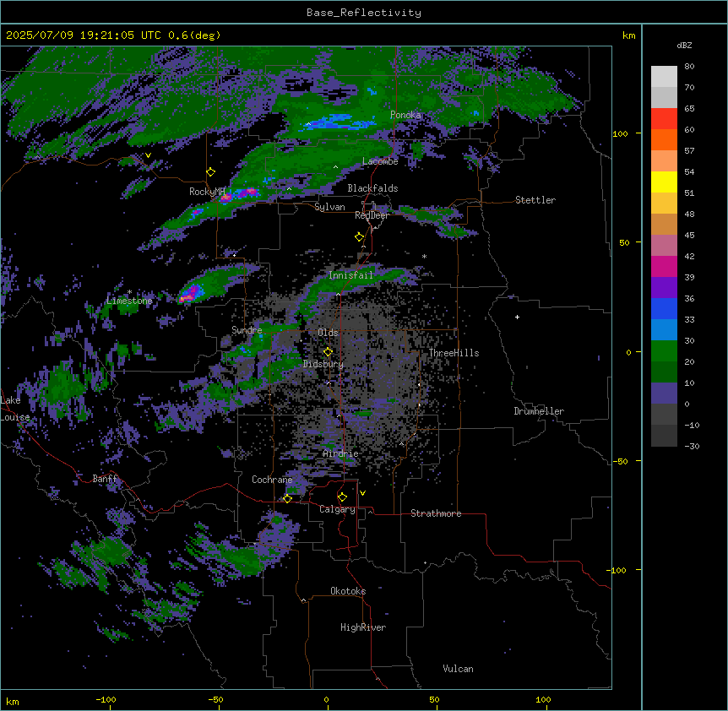Pick the light gray 65-70 dBZ swatch
The image size is (728, 711).
664,97
